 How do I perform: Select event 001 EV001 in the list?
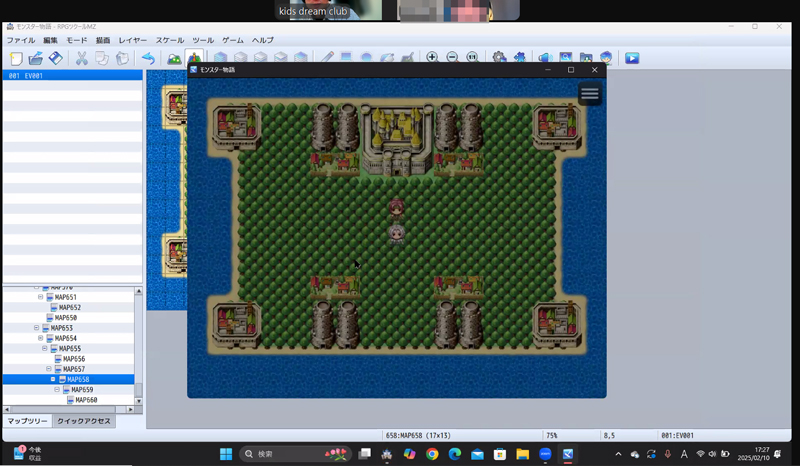(x=70, y=75)
